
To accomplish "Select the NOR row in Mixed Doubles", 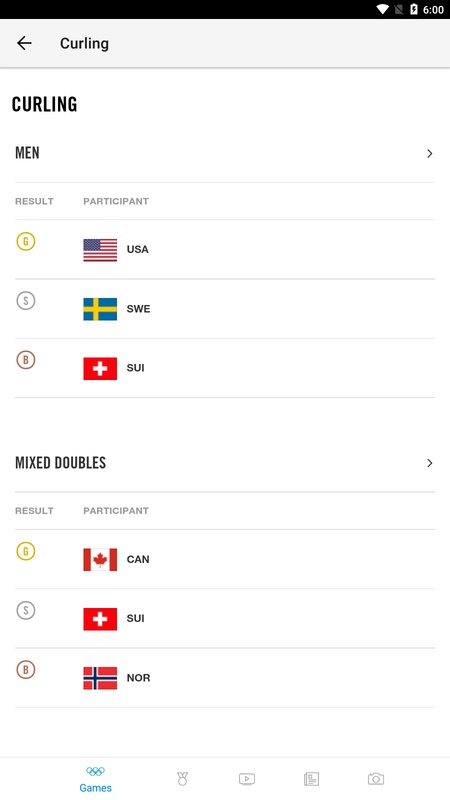I will 225,678.
